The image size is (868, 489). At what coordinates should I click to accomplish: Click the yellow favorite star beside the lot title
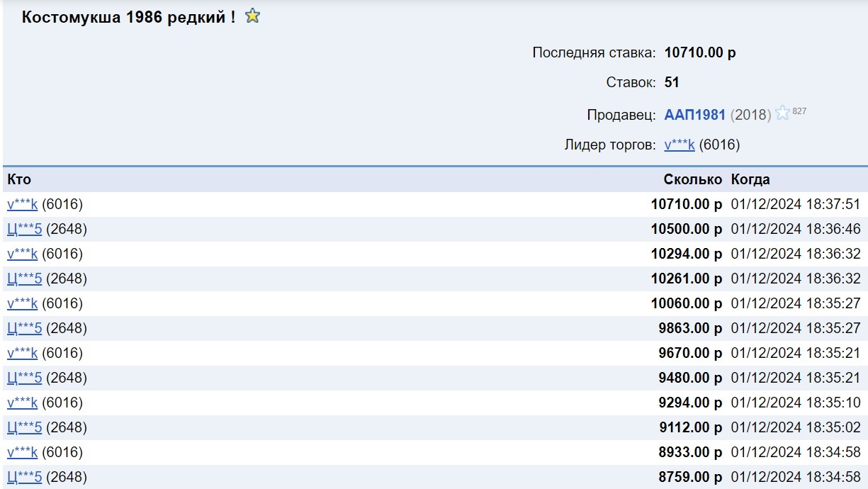tap(252, 16)
